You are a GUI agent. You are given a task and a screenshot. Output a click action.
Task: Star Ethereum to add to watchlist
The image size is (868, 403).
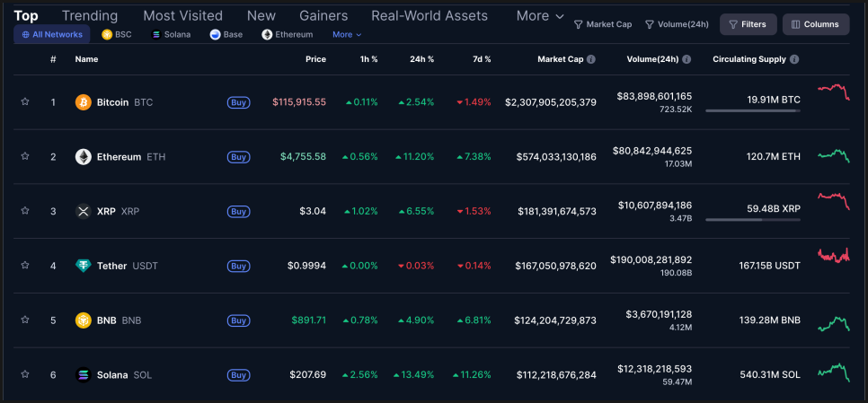point(25,156)
